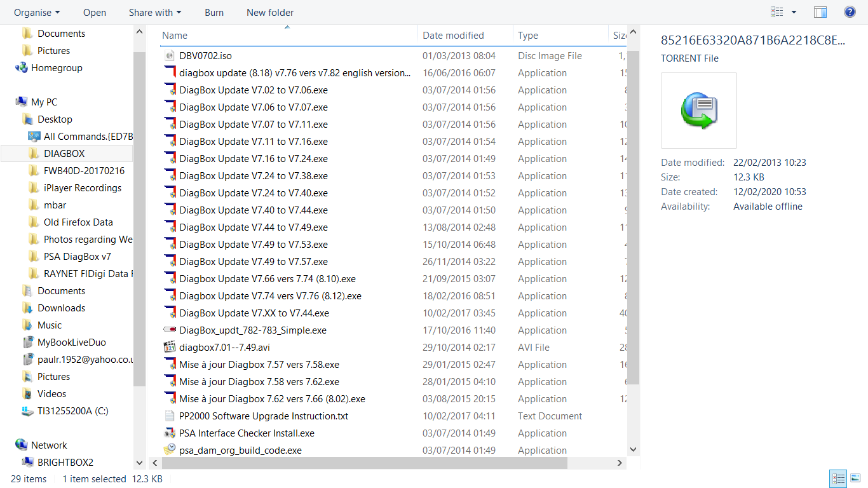Click the TI31255200A (C:) drive icon

(28, 411)
